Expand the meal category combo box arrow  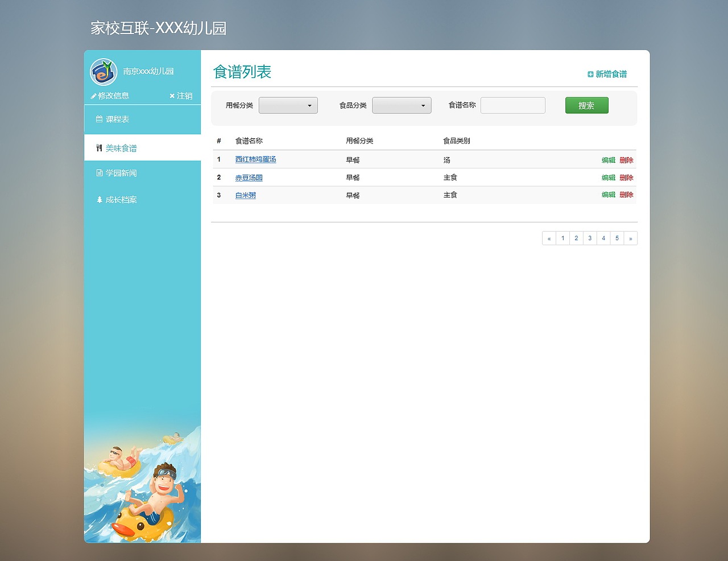[x=310, y=105]
